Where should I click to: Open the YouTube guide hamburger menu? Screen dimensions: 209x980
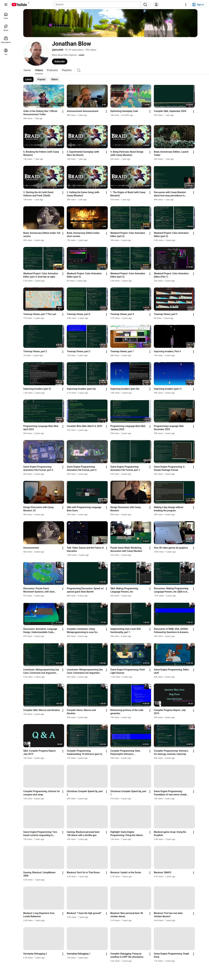pos(6,5)
